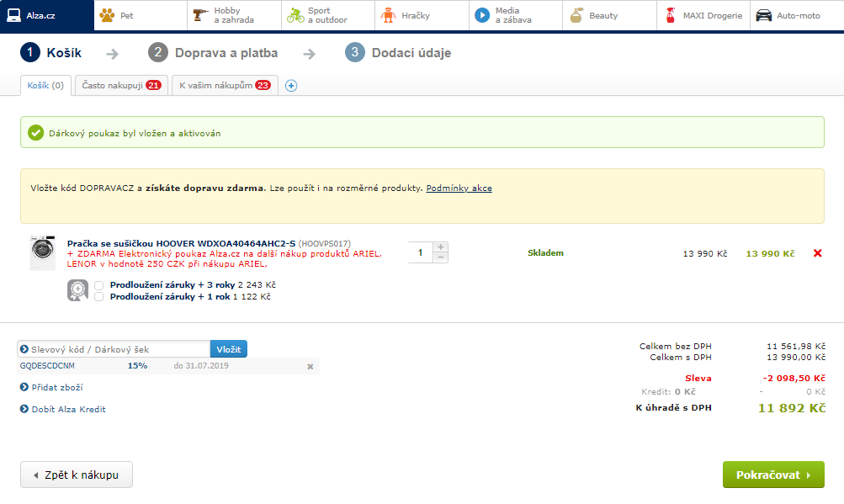This screenshot has width=844, height=504.
Task: Click the laptop icon next to Alza.cz
Action: [14, 15]
